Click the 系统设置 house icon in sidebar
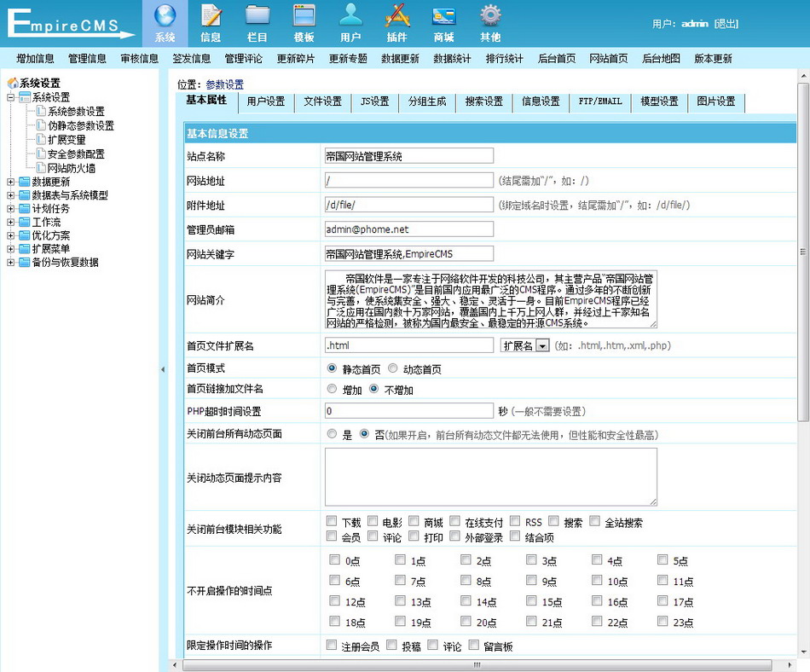This screenshot has height=672, width=810. tap(13, 83)
